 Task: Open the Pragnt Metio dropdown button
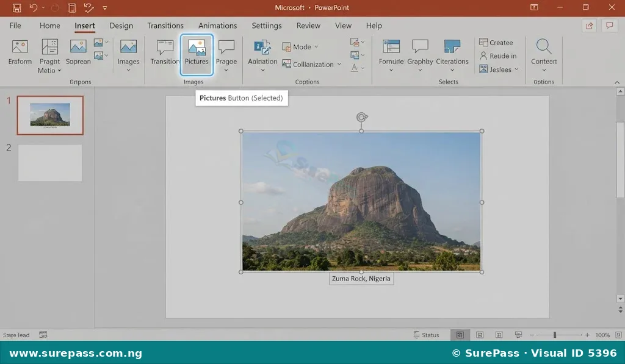pos(50,56)
